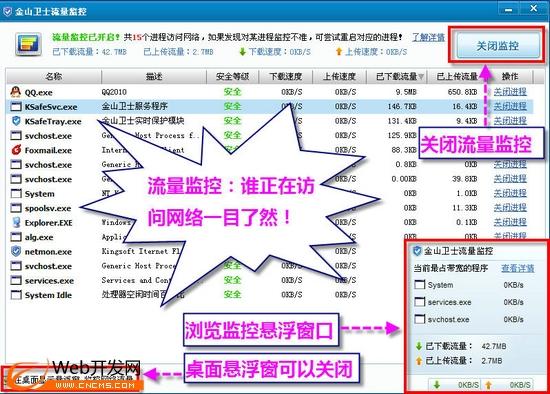
Task: Toggle desktop floating window checkbox at bottom
Action: pyautogui.click(x=6, y=379)
